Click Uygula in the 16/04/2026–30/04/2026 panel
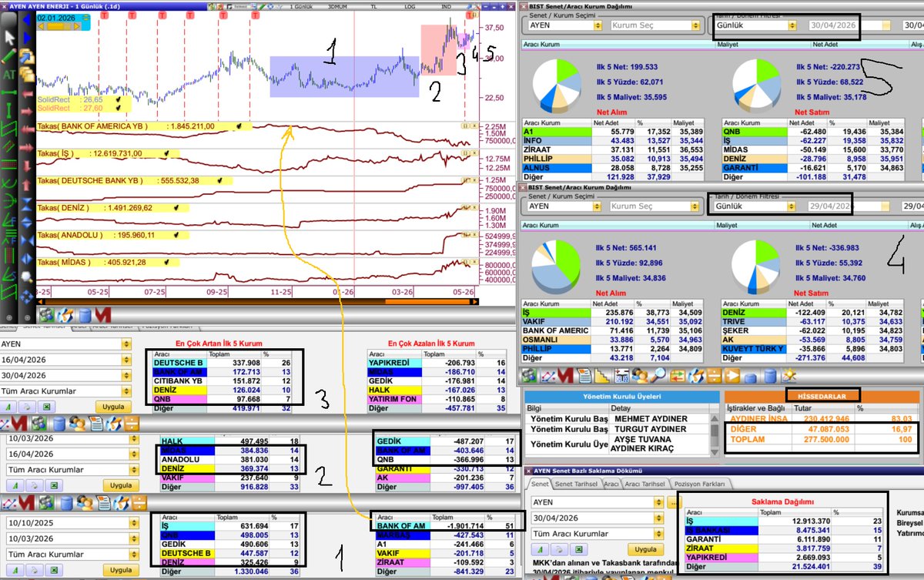 (113, 407)
